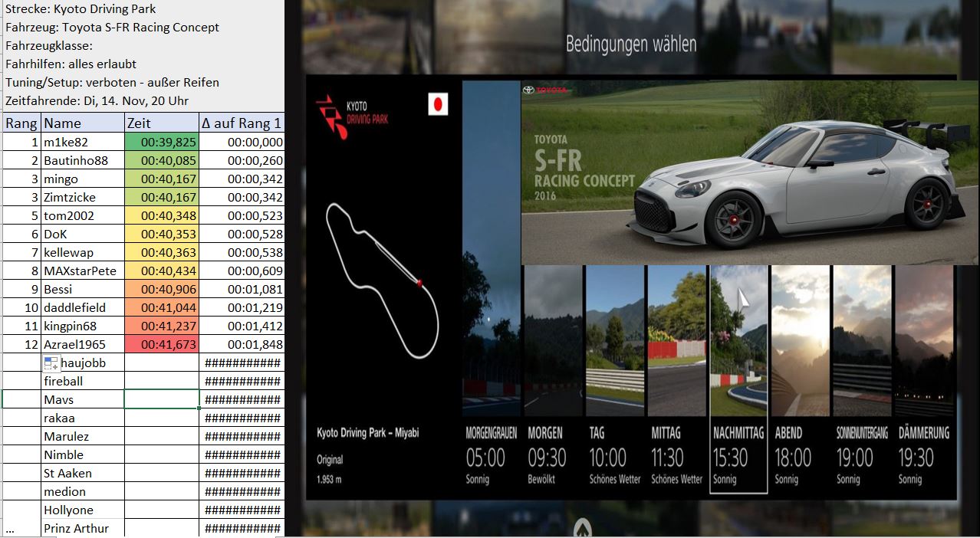Click the paste options icon beside haujobb
The width and height of the screenshot is (980, 538).
point(51,364)
